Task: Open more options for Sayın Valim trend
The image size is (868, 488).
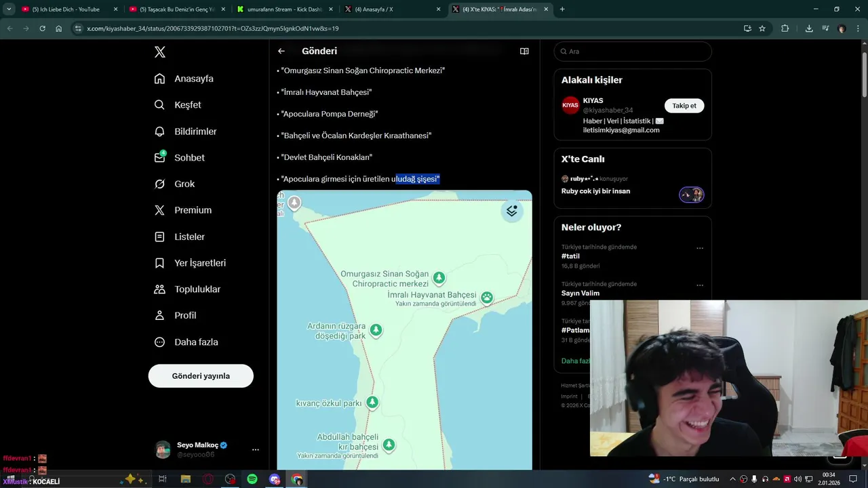Action: pos(700,285)
